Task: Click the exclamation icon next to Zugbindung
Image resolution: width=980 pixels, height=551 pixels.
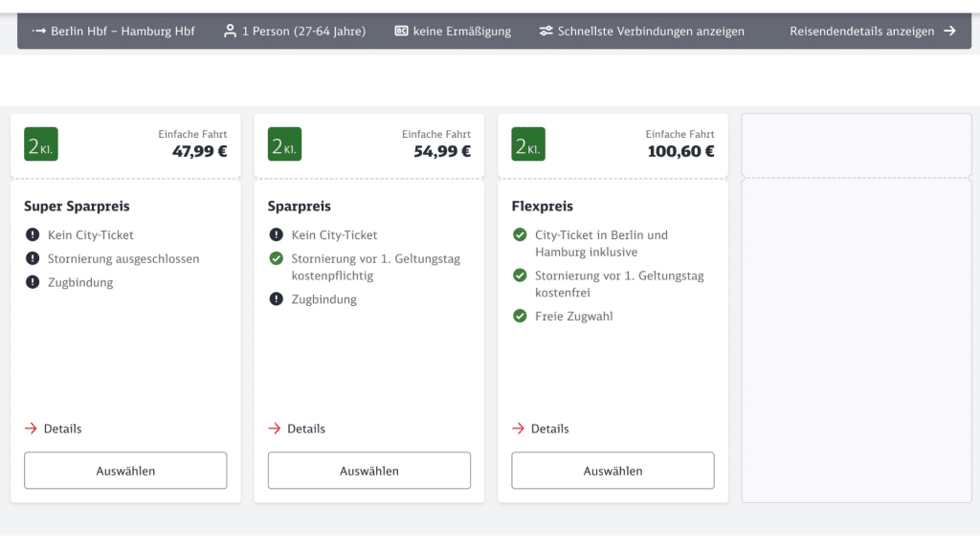Action: tap(33, 282)
